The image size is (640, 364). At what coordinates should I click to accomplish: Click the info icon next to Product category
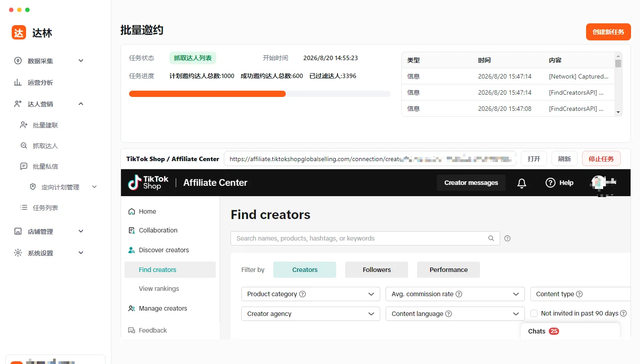click(302, 294)
